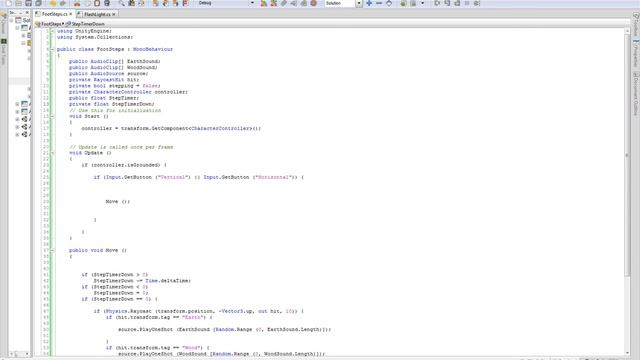Close the FootSteps.cs tab
This screenshot has height=360, width=640.
tap(71, 14)
